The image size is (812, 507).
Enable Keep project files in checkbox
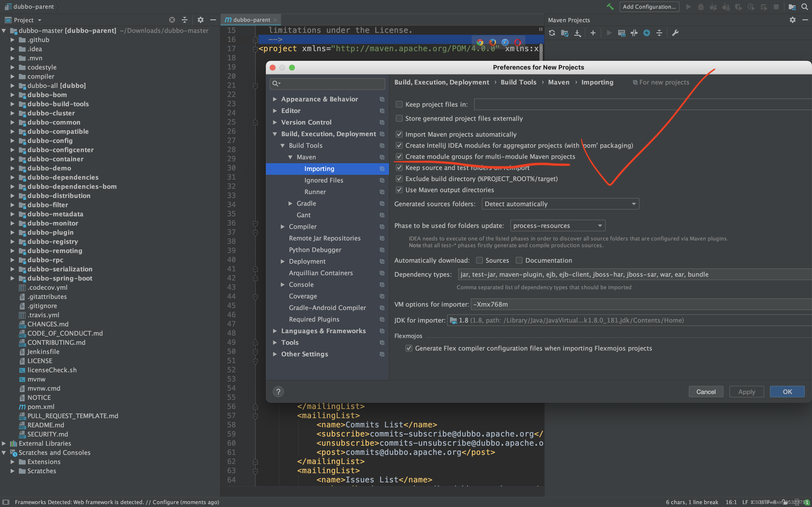point(399,104)
